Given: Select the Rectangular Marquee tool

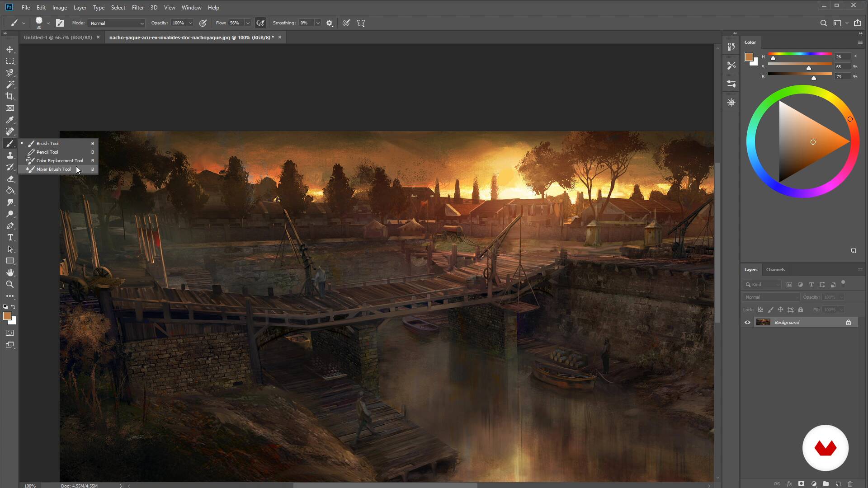Looking at the screenshot, I should tap(10, 61).
